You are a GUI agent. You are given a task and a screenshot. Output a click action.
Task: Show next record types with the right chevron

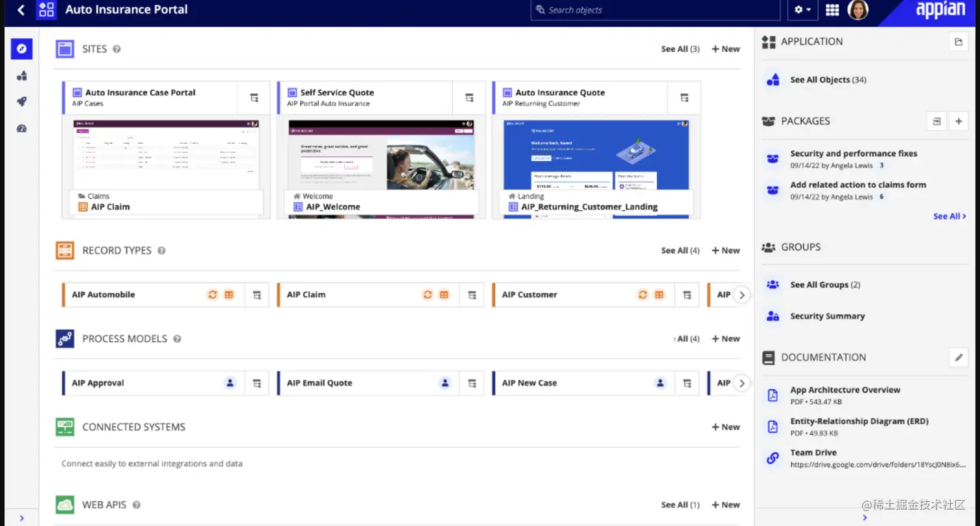tap(742, 295)
